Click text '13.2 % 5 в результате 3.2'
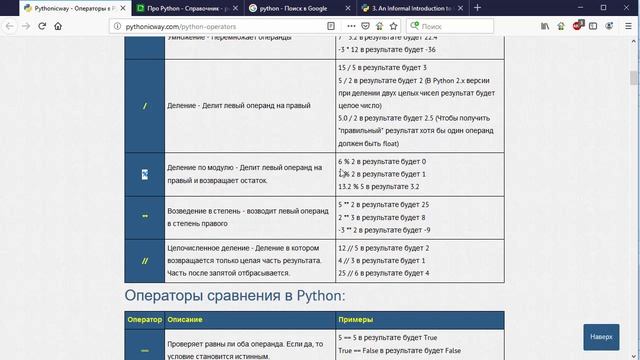 379,187
